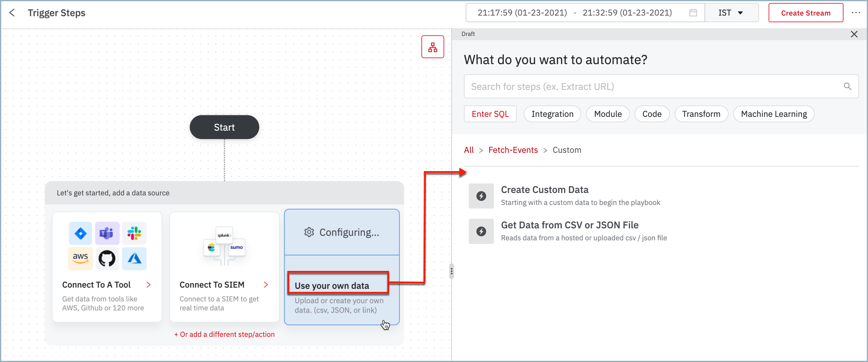Select the Machine Learning filter tab
This screenshot has width=868, height=362.
pyautogui.click(x=774, y=114)
